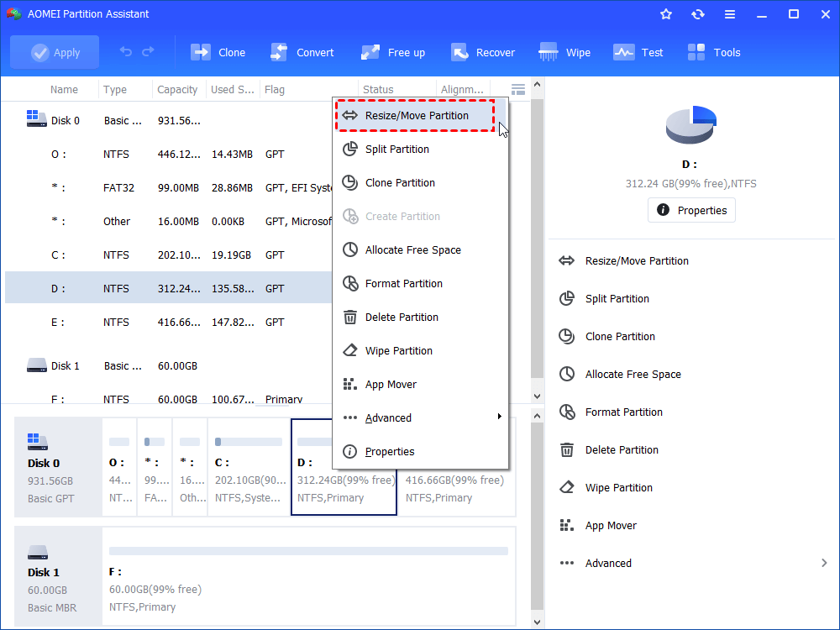Select the C: partition row

[x=169, y=255]
